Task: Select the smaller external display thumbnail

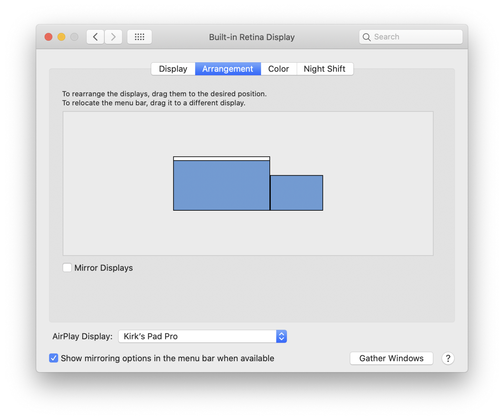Action: 296,193
